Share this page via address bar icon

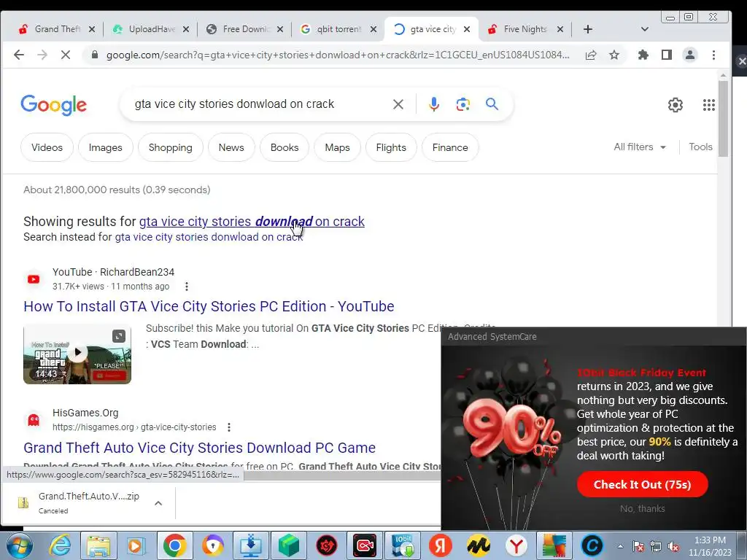coord(591,55)
